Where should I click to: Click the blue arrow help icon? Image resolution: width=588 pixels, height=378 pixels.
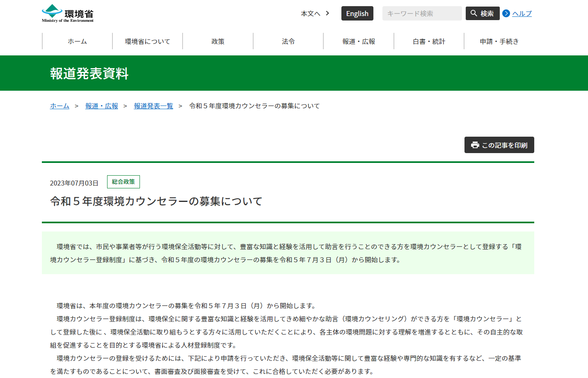[506, 14]
